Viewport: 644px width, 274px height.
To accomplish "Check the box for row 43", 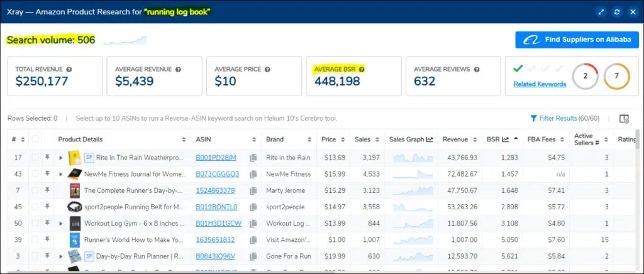I will 35,174.
